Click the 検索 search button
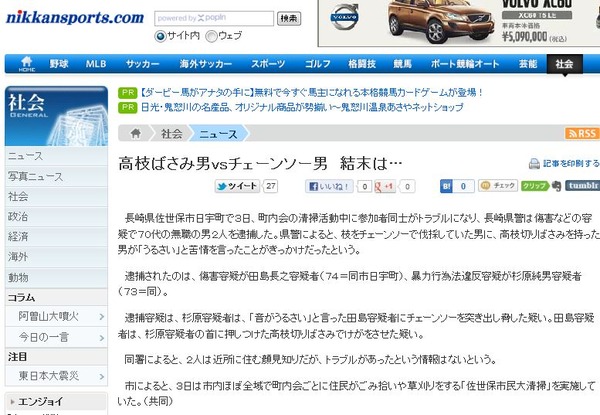The height and width of the screenshot is (415, 600). pos(289,18)
